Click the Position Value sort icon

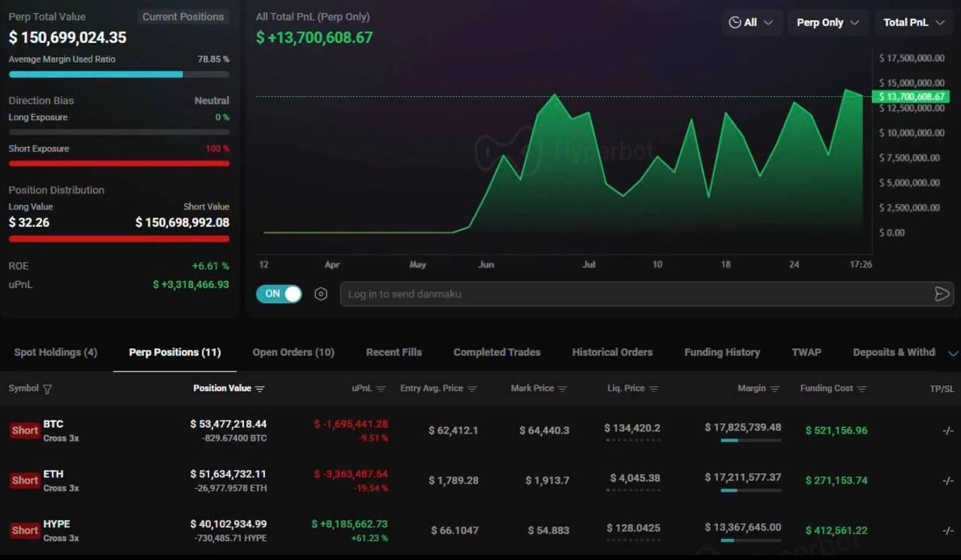pyautogui.click(x=260, y=389)
